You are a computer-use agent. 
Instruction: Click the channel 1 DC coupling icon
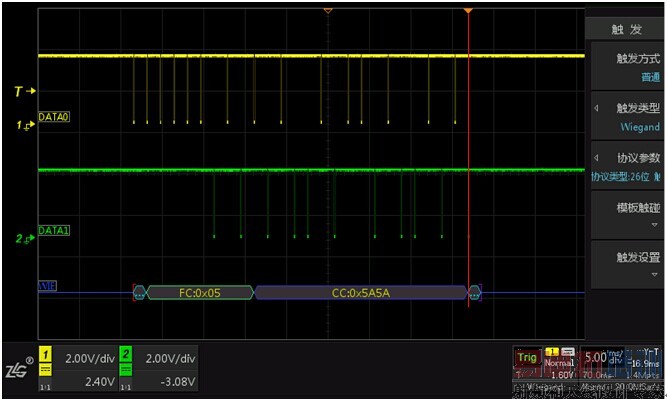point(46,370)
